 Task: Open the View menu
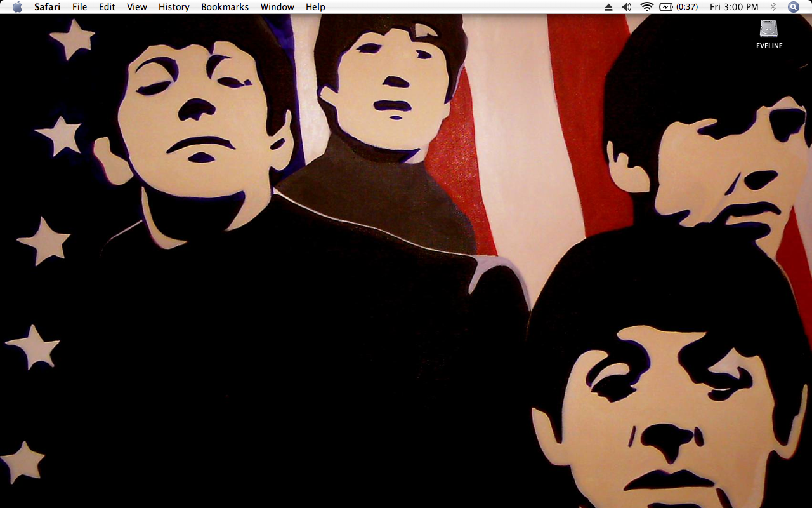point(137,7)
